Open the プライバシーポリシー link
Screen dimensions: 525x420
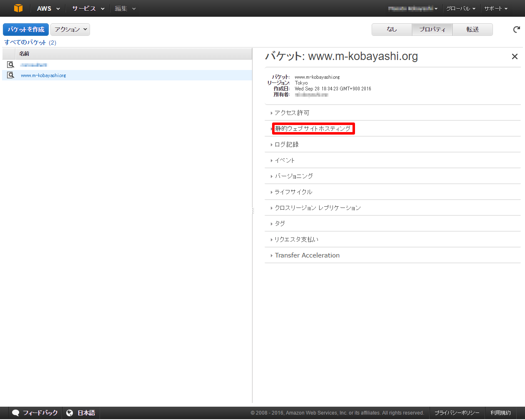coord(457,412)
